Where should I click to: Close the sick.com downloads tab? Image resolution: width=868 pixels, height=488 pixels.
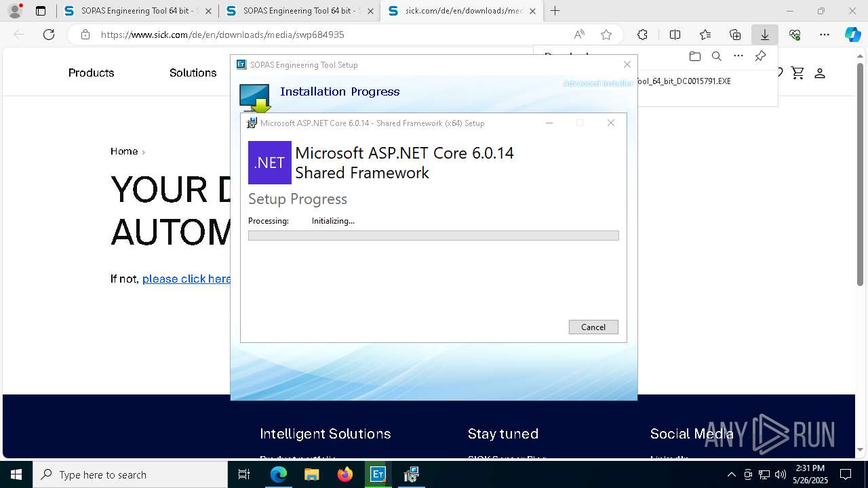pos(532,11)
